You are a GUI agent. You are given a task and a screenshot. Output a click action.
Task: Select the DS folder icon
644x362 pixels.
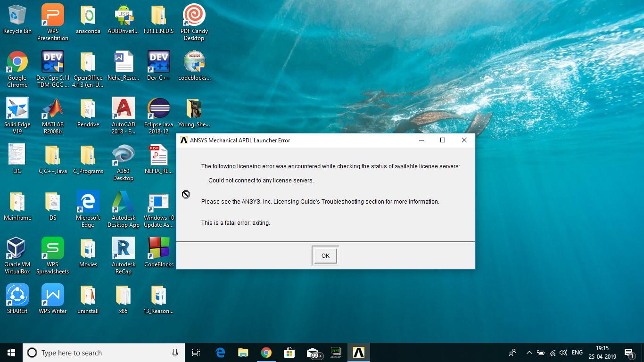click(53, 206)
